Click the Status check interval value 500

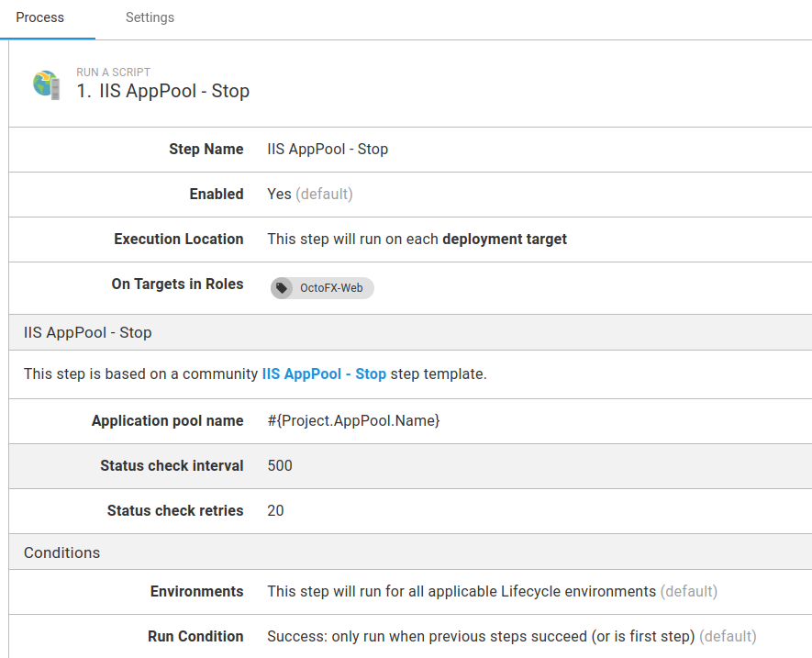coord(280,466)
